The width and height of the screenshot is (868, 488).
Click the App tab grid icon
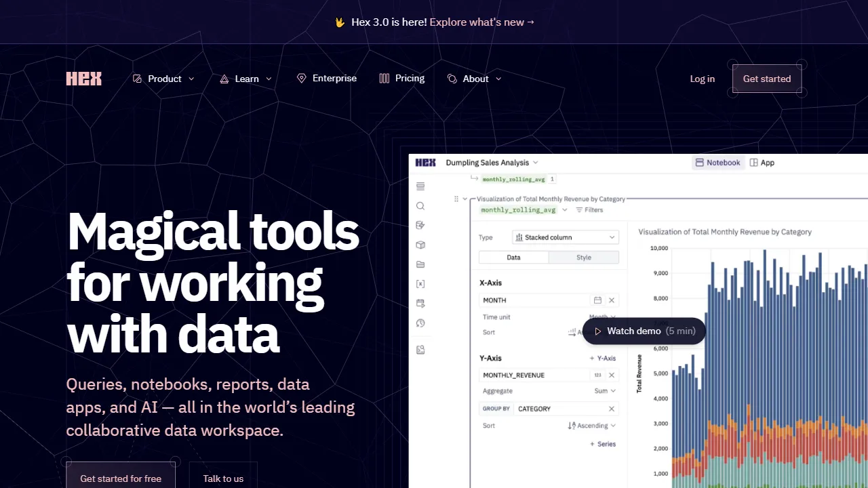click(x=753, y=163)
